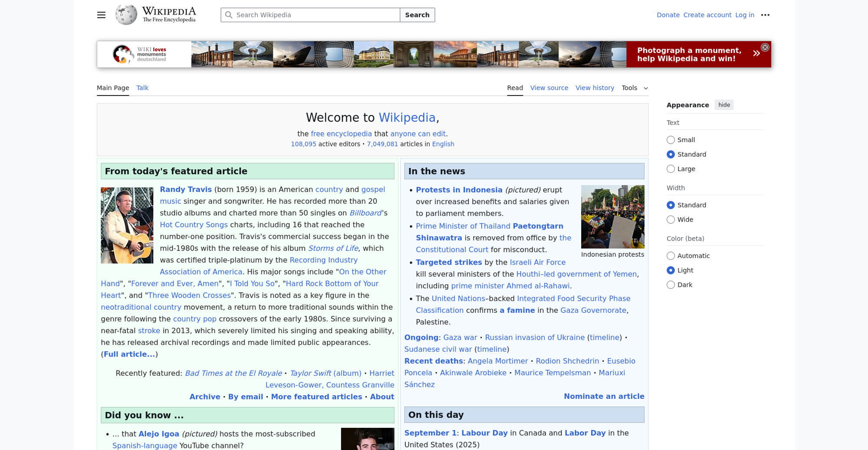868x450 pixels.
Task: Select Light color mode
Action: [x=671, y=270]
